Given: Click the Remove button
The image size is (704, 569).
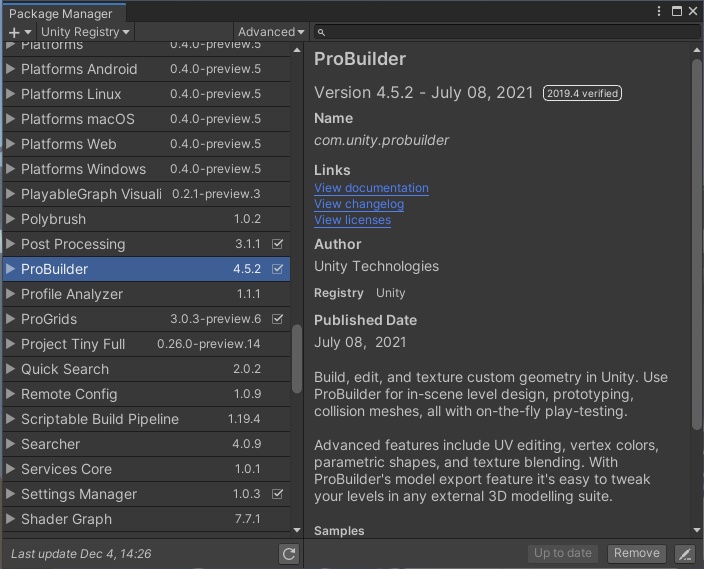Looking at the screenshot, I should click(x=637, y=553).
